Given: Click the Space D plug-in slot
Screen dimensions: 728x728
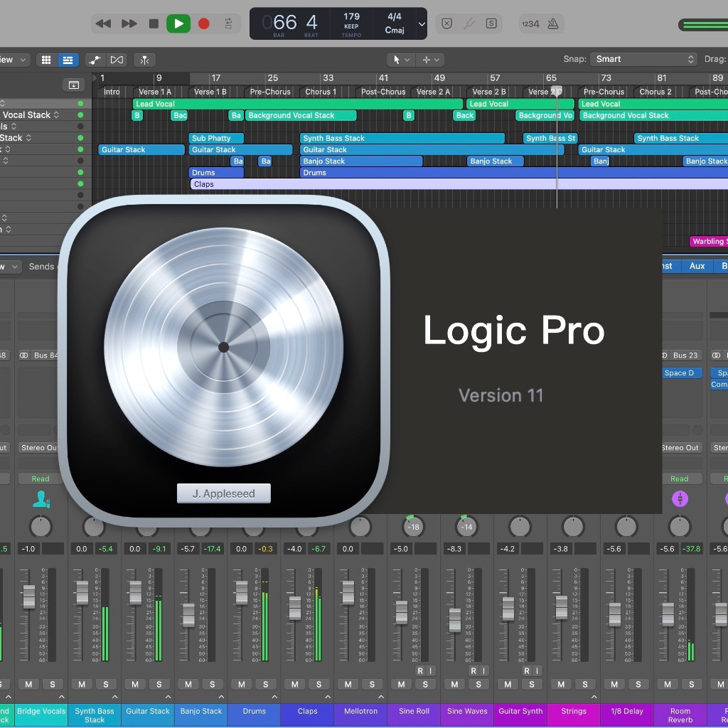Looking at the screenshot, I should point(682,373).
